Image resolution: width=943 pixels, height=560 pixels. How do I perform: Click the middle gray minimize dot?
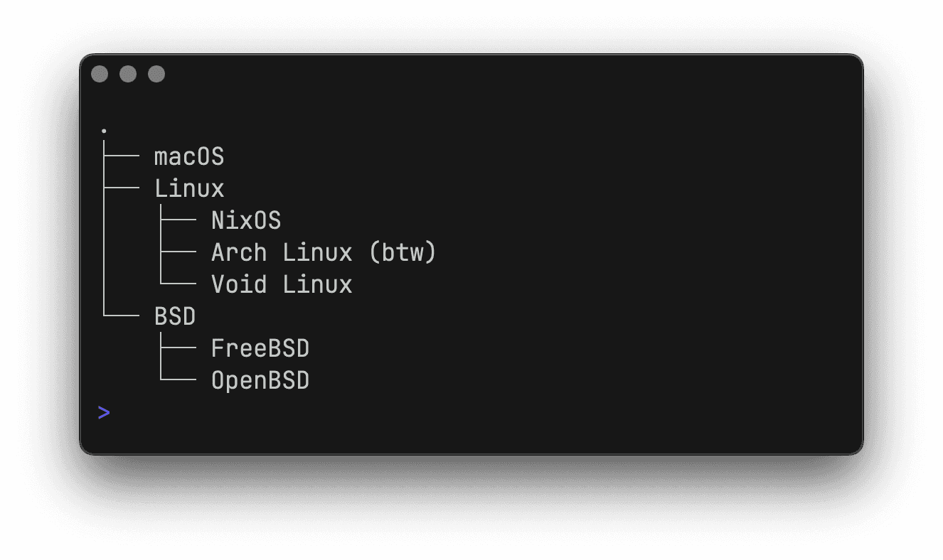point(128,74)
